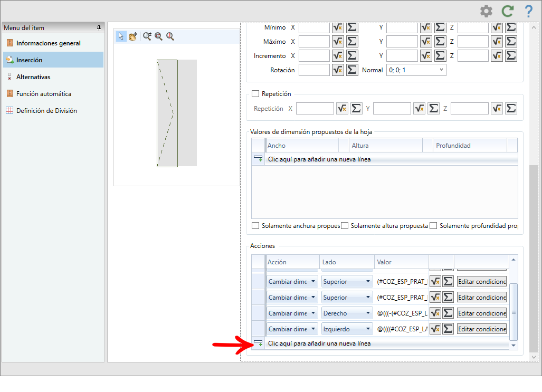Check Solamente altura propuesta
This screenshot has height=392, width=542.
[345, 226]
